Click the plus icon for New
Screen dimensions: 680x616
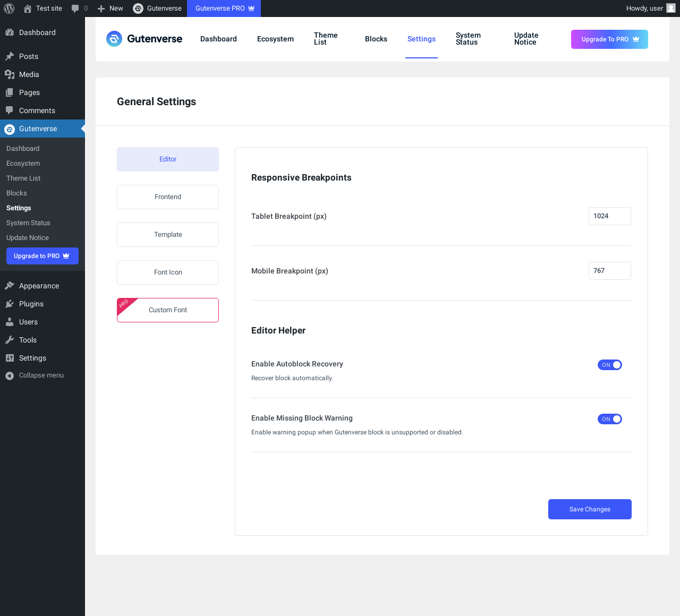click(x=101, y=8)
